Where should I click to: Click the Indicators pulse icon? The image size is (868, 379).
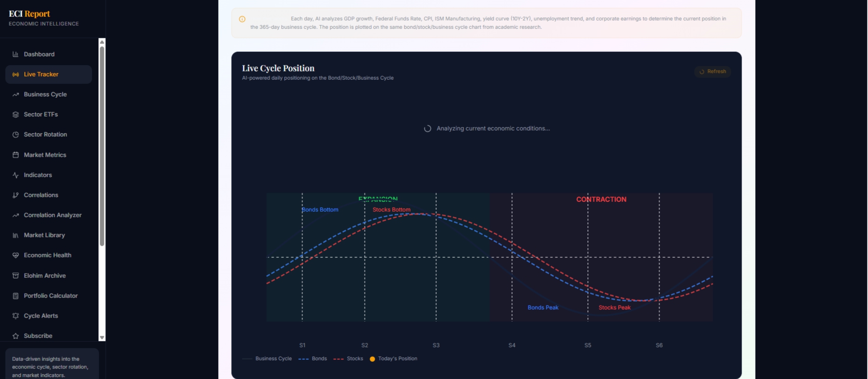[x=15, y=175]
